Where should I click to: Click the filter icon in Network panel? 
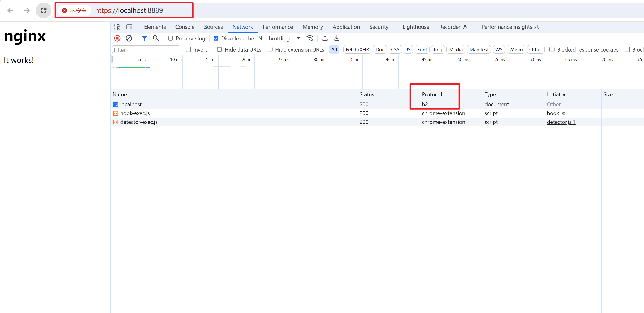143,38
